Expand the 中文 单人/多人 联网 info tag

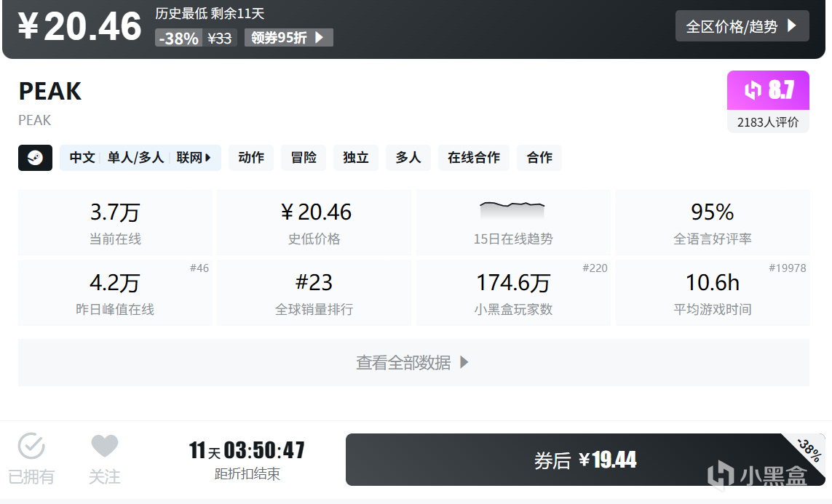coord(140,157)
